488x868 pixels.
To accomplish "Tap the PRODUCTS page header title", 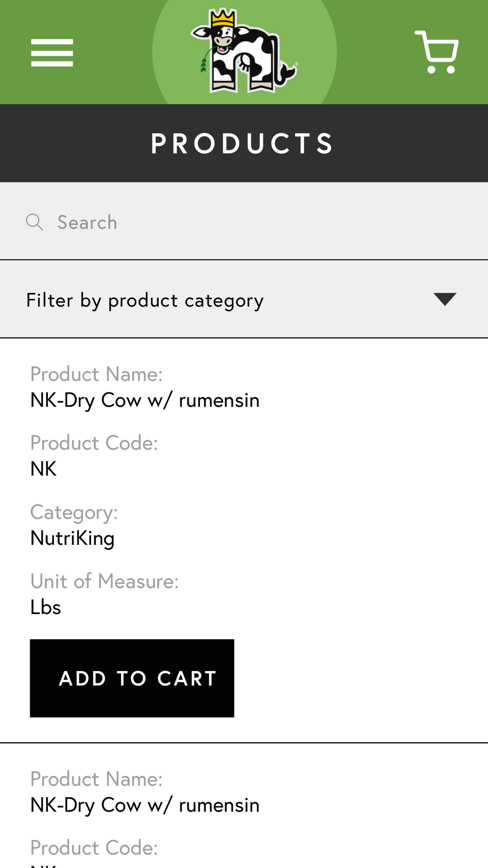I will (243, 144).
